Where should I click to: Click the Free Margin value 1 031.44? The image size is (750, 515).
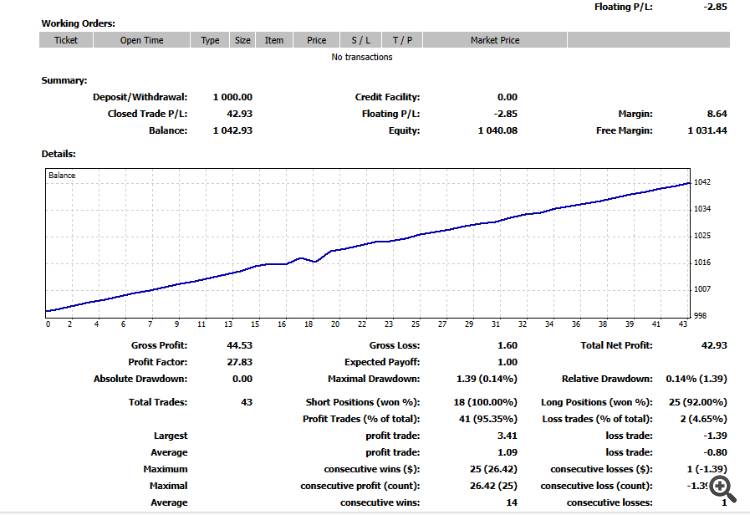pyautogui.click(x=707, y=131)
